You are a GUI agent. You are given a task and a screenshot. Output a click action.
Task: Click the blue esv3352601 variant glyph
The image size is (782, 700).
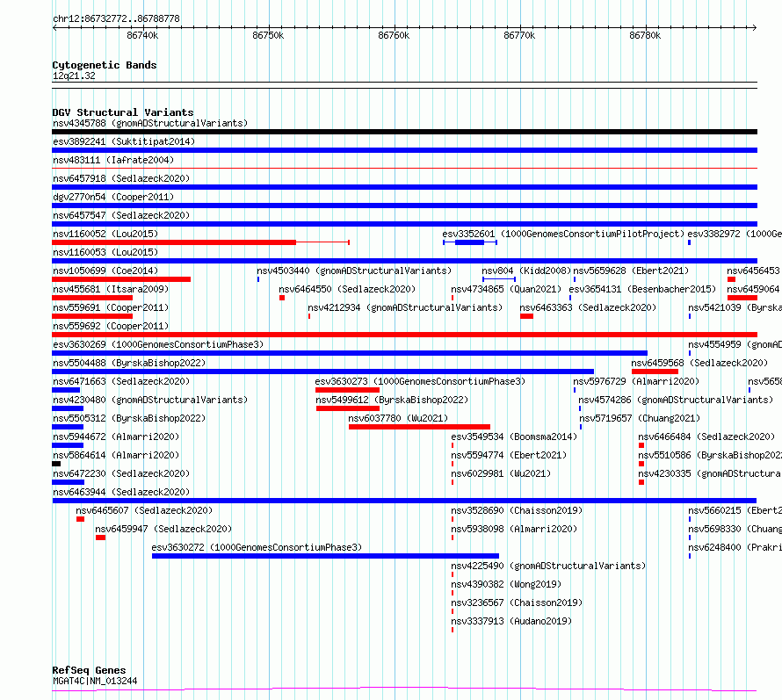point(470,242)
